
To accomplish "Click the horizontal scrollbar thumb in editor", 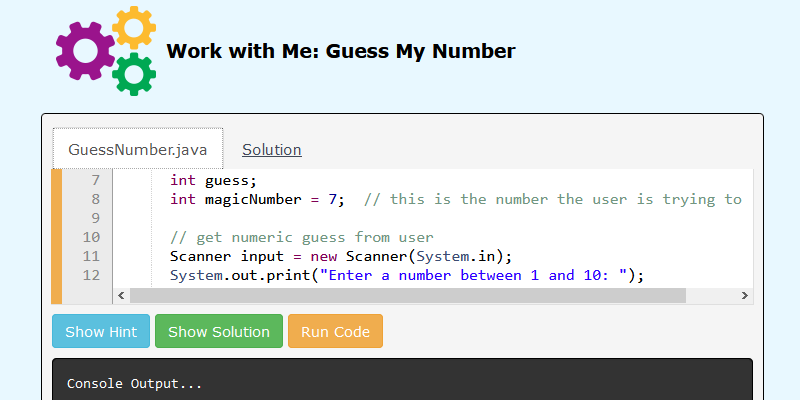I will coord(408,295).
